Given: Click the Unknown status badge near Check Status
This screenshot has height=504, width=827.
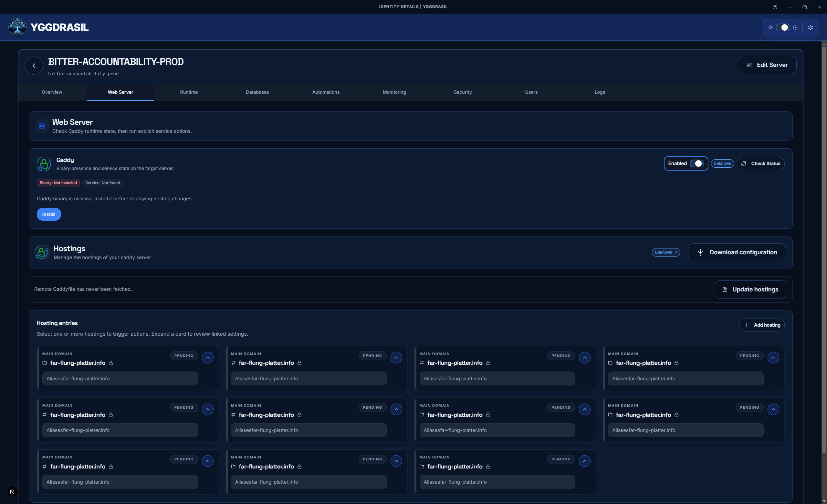Looking at the screenshot, I should click(722, 163).
